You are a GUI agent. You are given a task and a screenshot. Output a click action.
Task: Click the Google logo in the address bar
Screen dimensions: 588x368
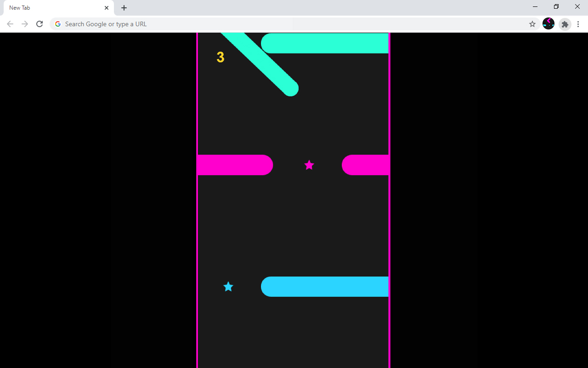(x=58, y=24)
